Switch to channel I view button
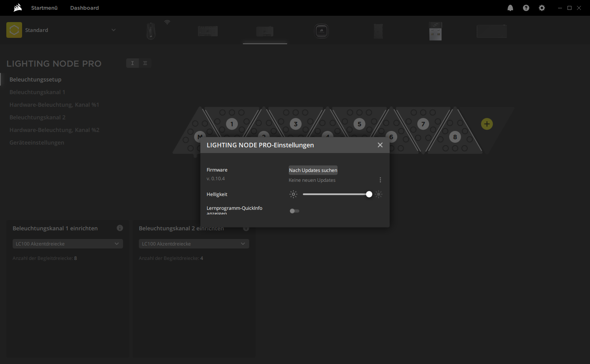Viewport: 590px width, 364px height. (133, 63)
